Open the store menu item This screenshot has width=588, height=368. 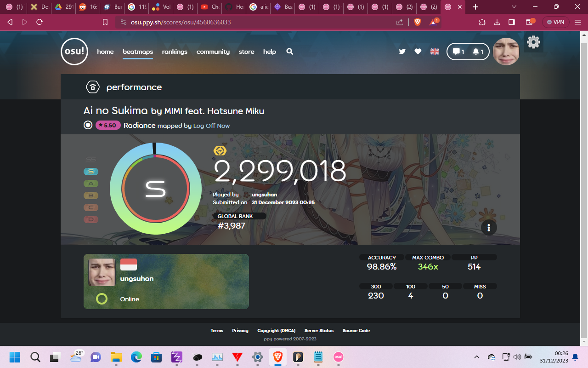click(246, 52)
